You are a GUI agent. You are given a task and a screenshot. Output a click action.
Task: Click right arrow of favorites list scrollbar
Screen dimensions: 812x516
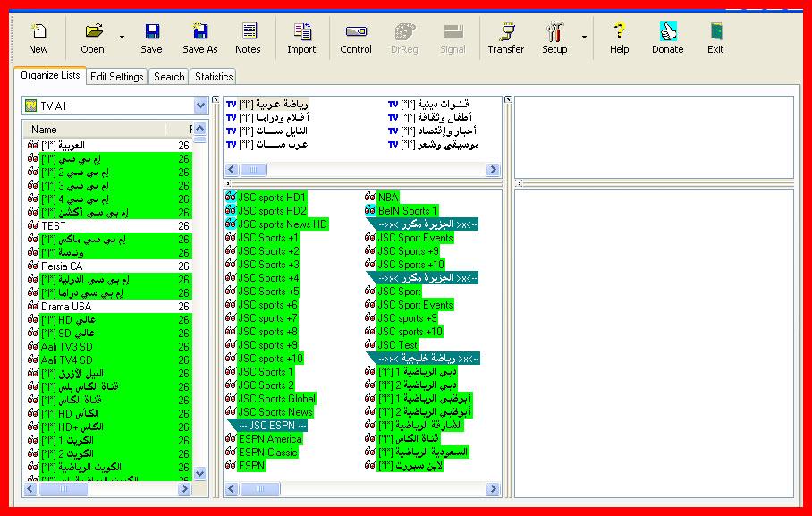point(493,169)
